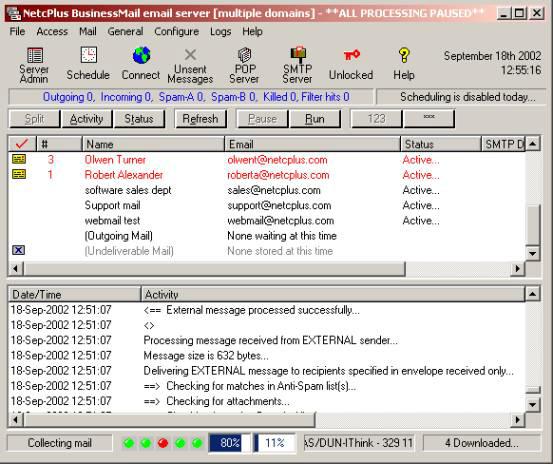The width and height of the screenshot is (553, 464).
Task: Click the Connect globe icon
Action: (x=141, y=55)
